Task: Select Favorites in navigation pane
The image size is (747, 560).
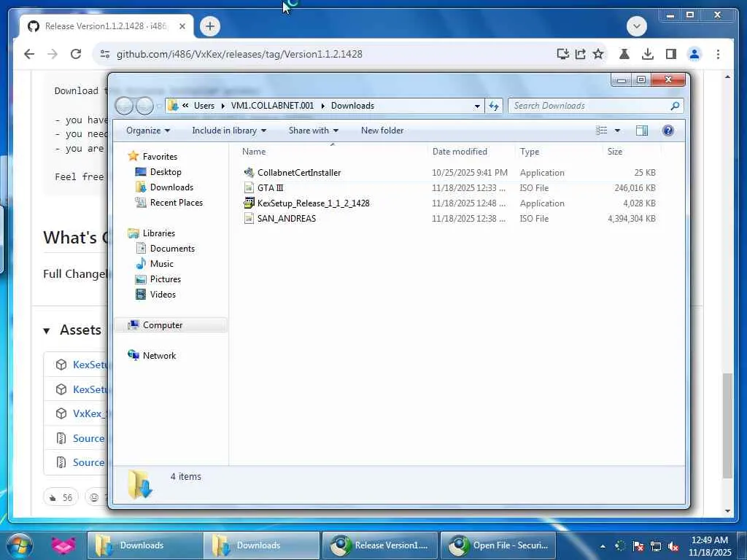Action: click(160, 156)
